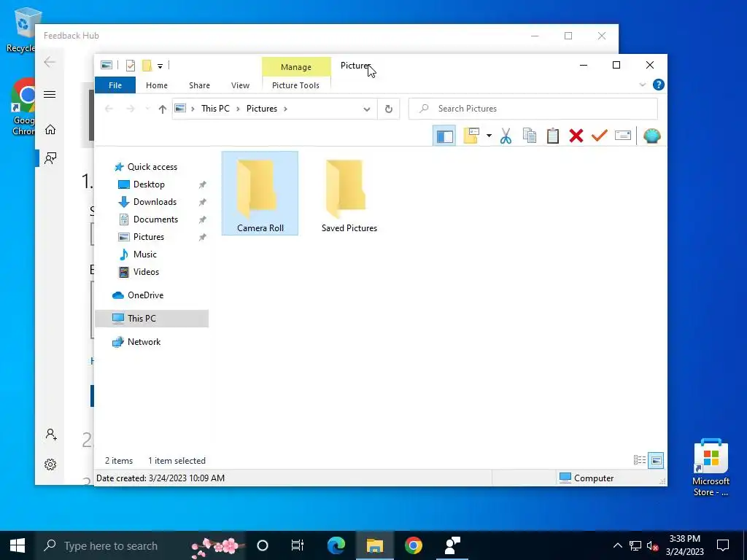
Task: Click the New Folder quick access icon
Action: [147, 66]
